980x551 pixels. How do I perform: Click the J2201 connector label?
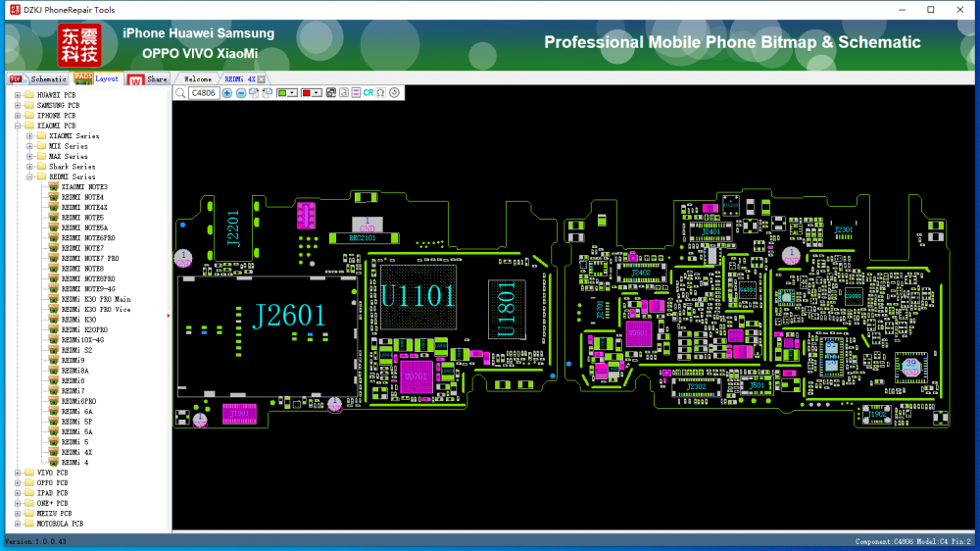click(x=233, y=228)
